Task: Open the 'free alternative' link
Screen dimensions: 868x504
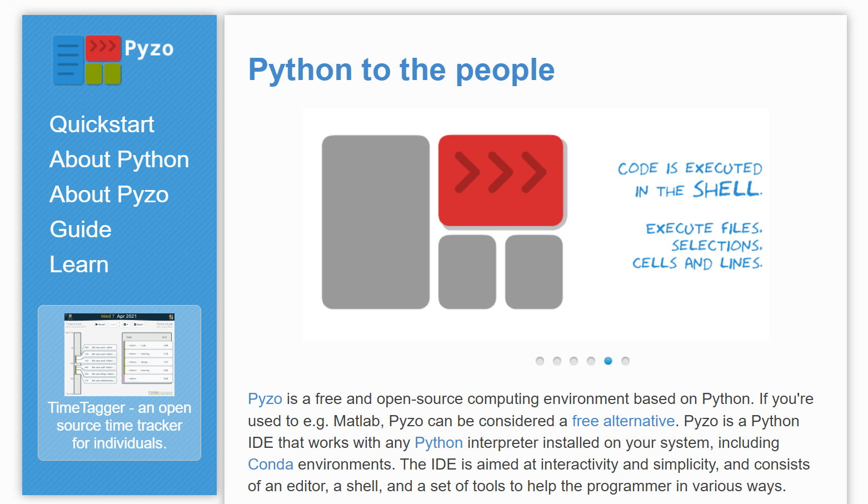Action: point(623,421)
